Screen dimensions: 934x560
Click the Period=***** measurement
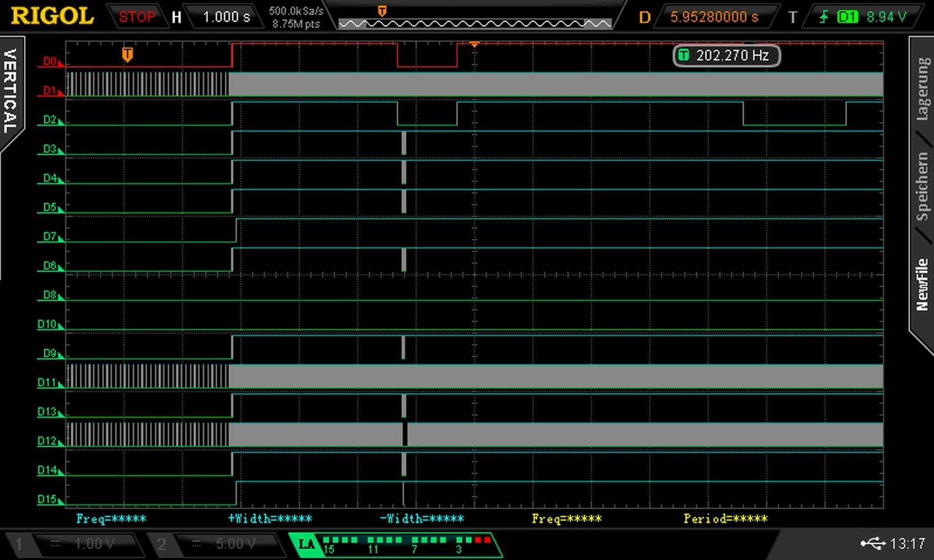coord(725,519)
